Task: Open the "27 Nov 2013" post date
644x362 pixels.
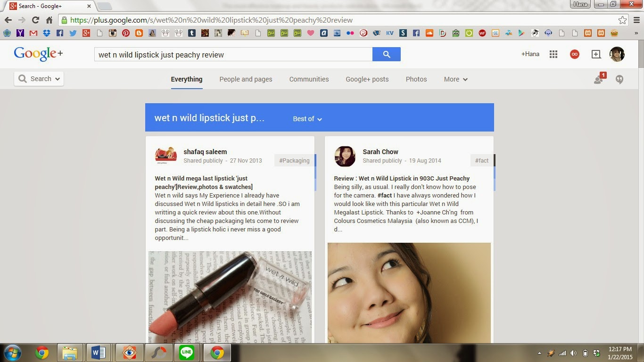Action: point(246,161)
